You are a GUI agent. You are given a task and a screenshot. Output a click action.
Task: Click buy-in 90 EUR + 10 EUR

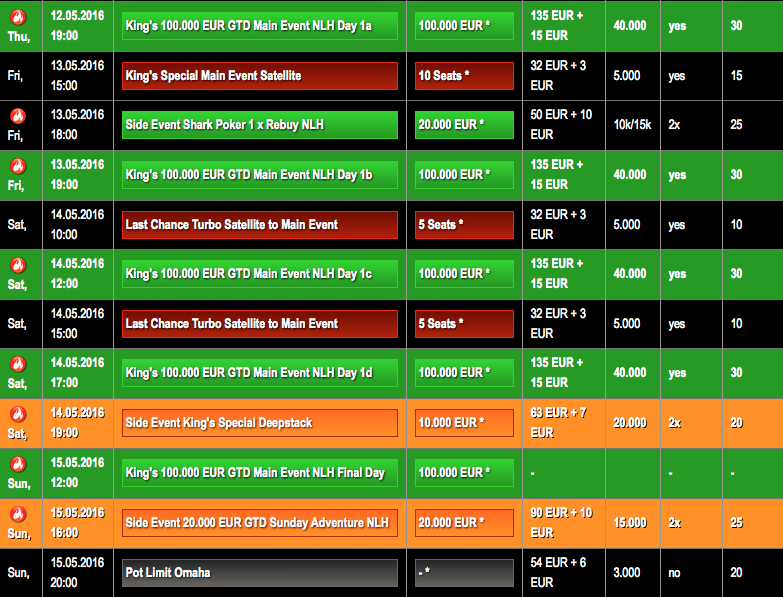click(x=561, y=523)
